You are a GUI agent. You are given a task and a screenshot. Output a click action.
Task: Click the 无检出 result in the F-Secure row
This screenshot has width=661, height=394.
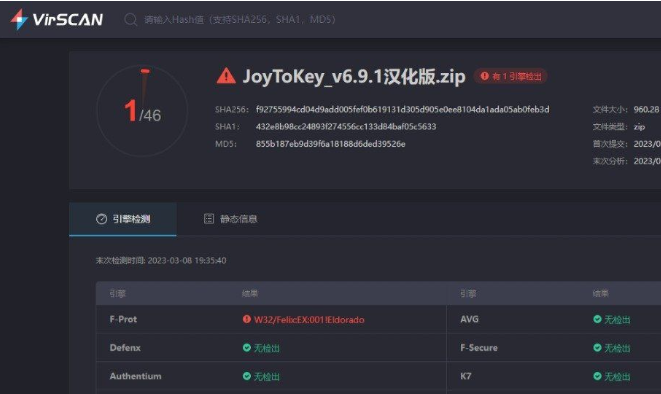point(617,348)
